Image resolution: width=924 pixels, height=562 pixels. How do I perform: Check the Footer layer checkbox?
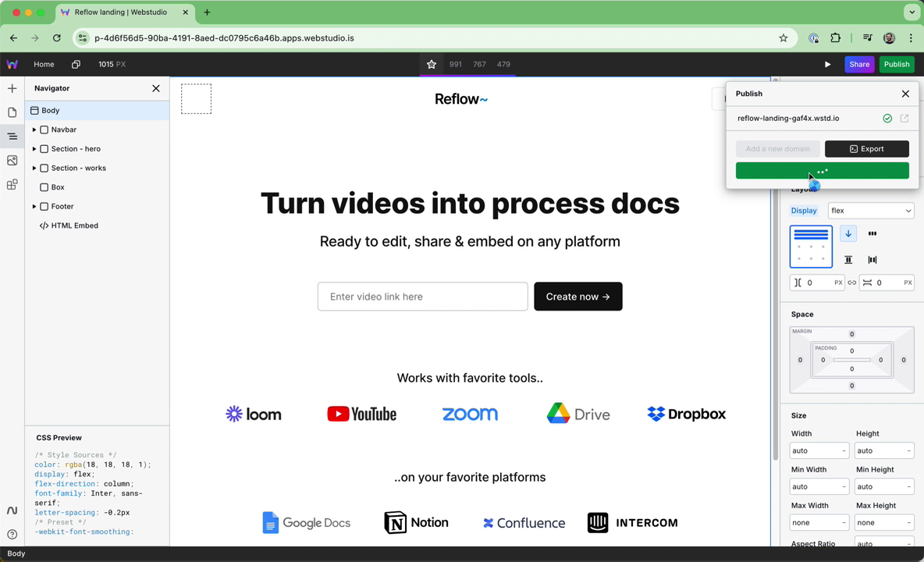point(44,206)
